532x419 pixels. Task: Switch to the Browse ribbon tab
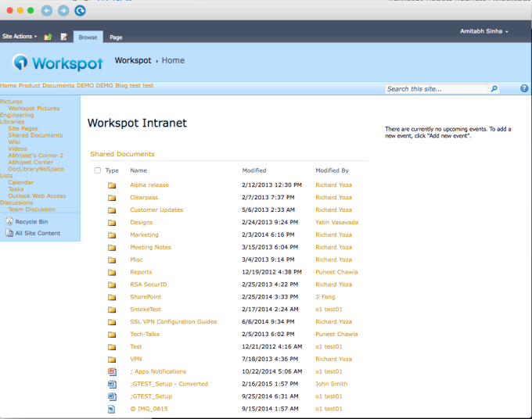[x=88, y=37]
